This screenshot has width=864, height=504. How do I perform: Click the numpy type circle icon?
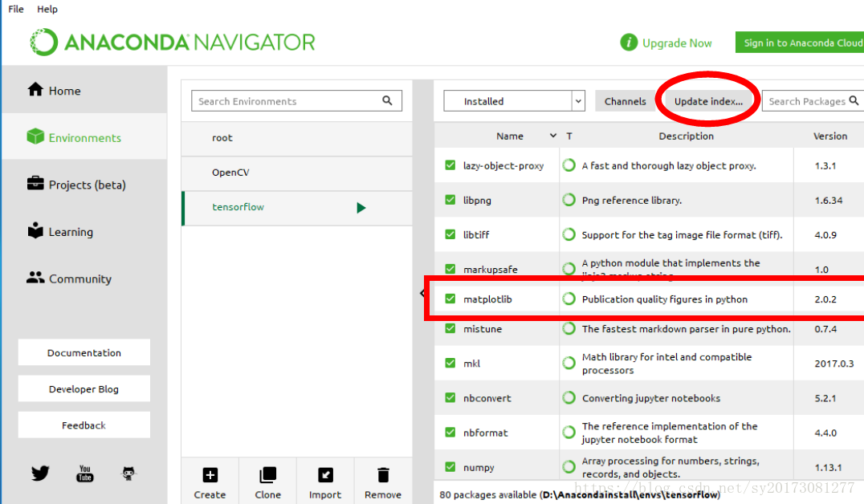(569, 467)
